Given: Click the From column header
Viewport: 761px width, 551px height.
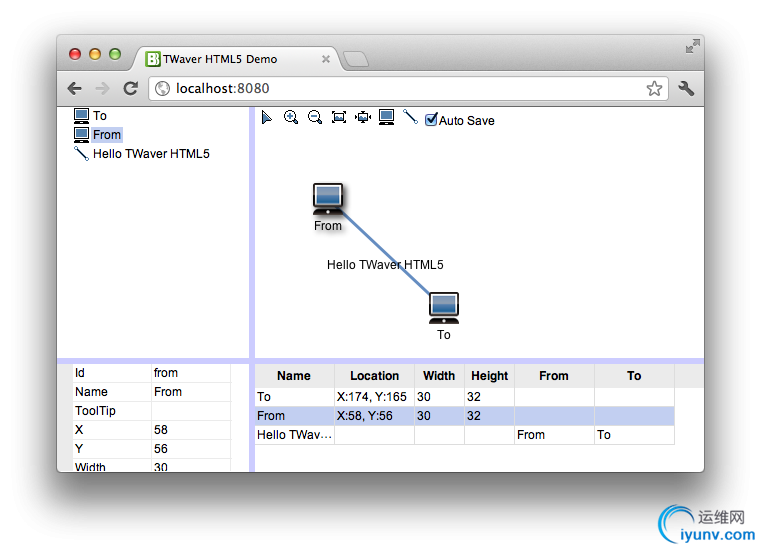Looking at the screenshot, I should (x=554, y=376).
